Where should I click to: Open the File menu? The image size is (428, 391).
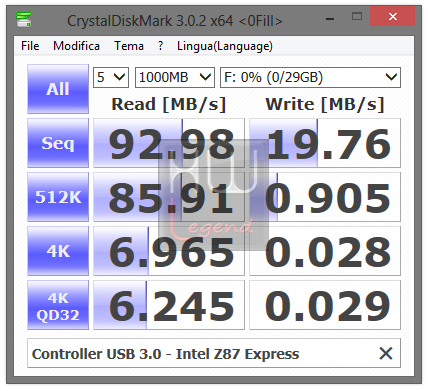[x=30, y=46]
